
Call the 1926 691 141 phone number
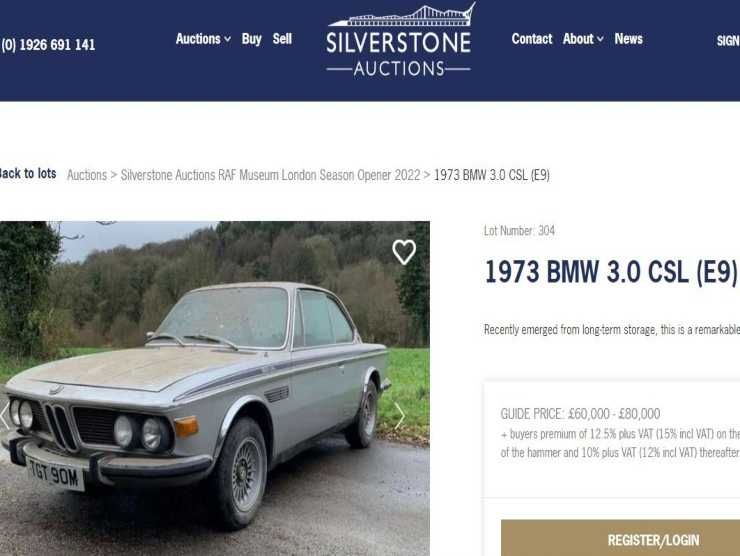(x=48, y=45)
